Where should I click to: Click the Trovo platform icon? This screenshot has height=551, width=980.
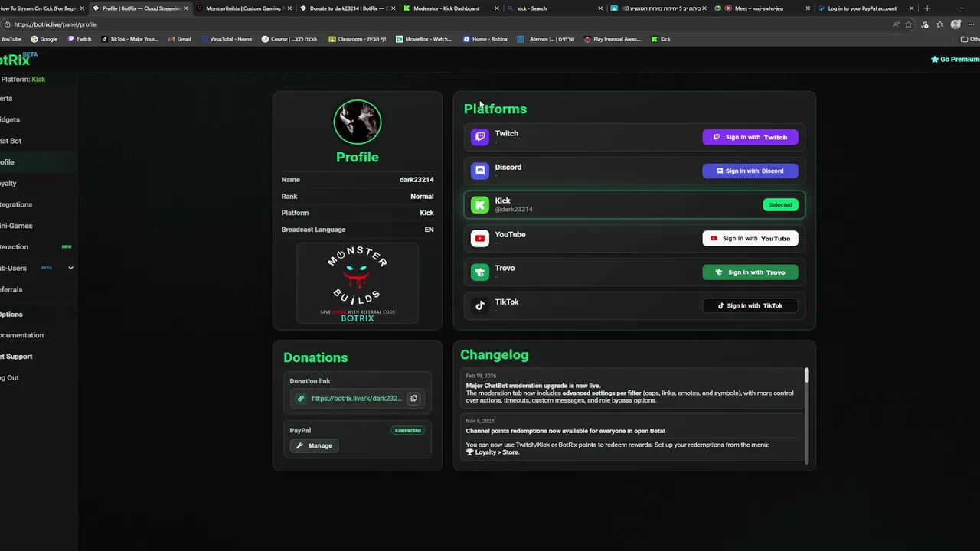click(x=480, y=272)
